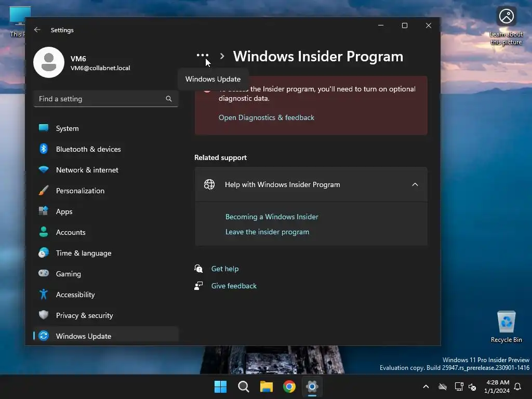Image resolution: width=532 pixels, height=399 pixels.
Task: Open System settings icon
Action: tap(44, 128)
